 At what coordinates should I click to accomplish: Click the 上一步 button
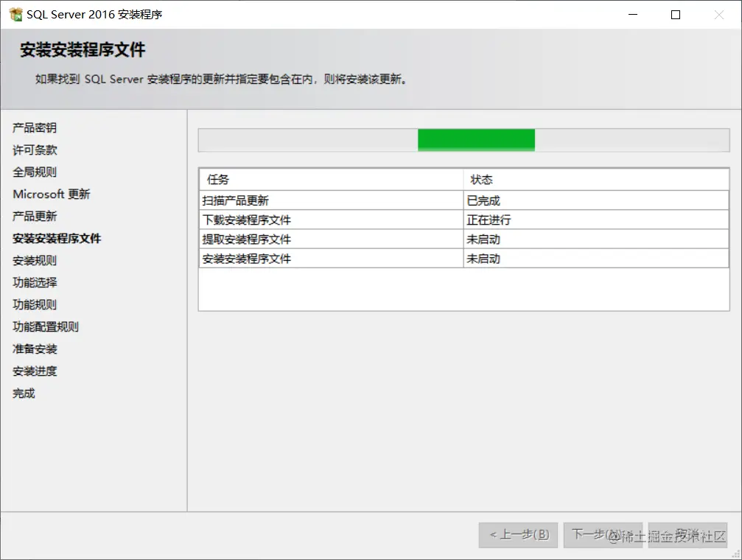[517, 536]
